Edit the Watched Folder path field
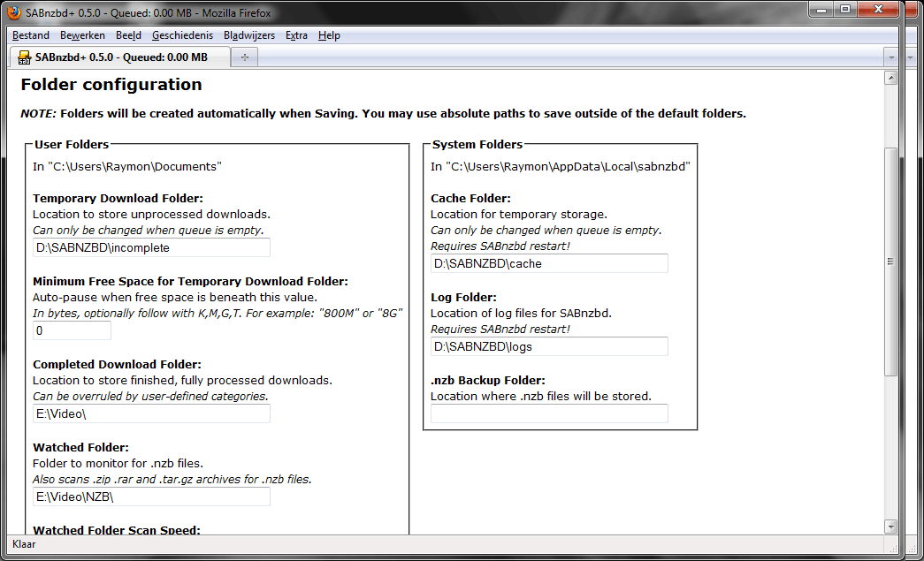This screenshot has height=561, width=924. 151,497
